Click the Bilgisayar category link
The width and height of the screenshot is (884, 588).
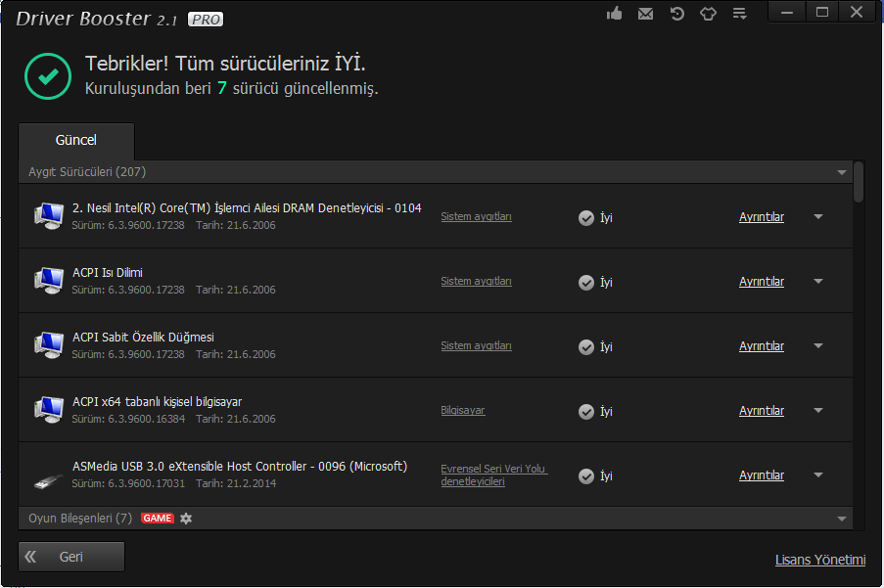click(463, 411)
